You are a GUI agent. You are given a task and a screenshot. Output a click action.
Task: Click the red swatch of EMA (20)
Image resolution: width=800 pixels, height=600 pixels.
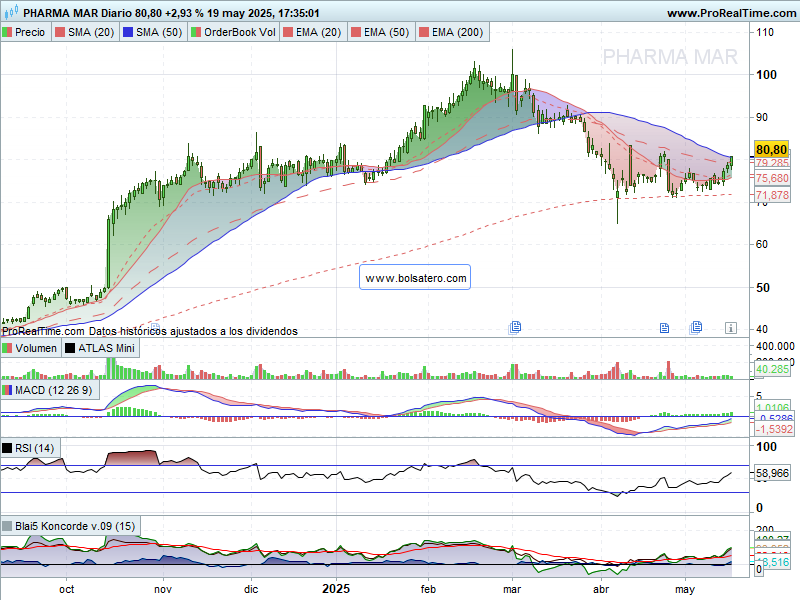(x=288, y=32)
